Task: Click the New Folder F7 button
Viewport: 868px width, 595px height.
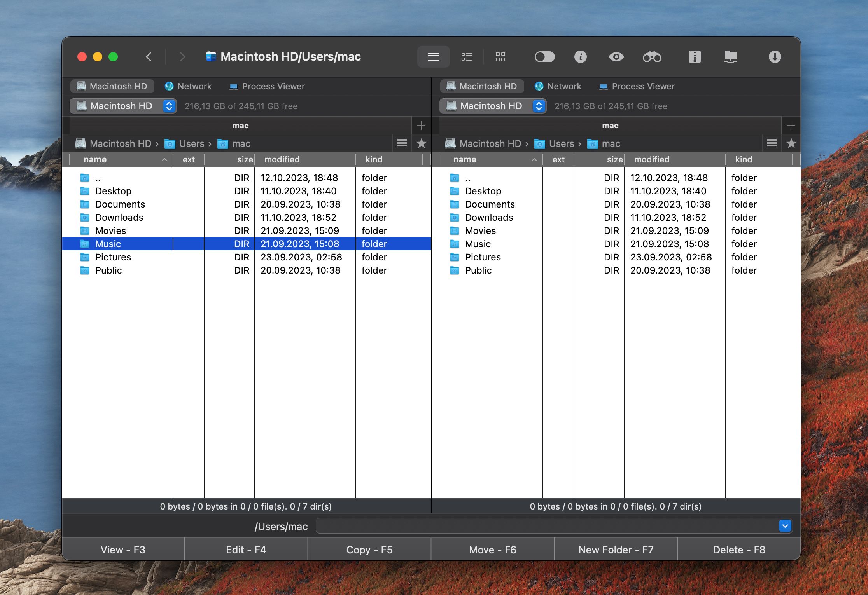Action: pos(616,549)
